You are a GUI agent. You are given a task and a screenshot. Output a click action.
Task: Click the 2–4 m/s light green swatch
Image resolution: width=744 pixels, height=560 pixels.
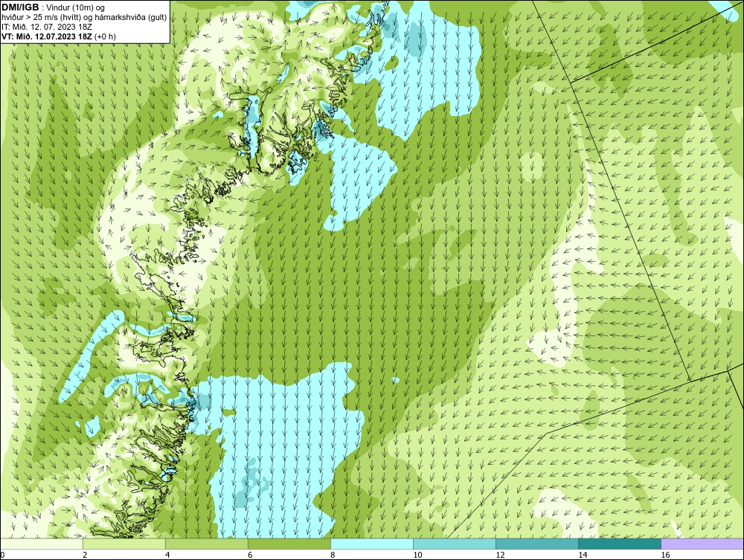pyautogui.click(x=124, y=544)
